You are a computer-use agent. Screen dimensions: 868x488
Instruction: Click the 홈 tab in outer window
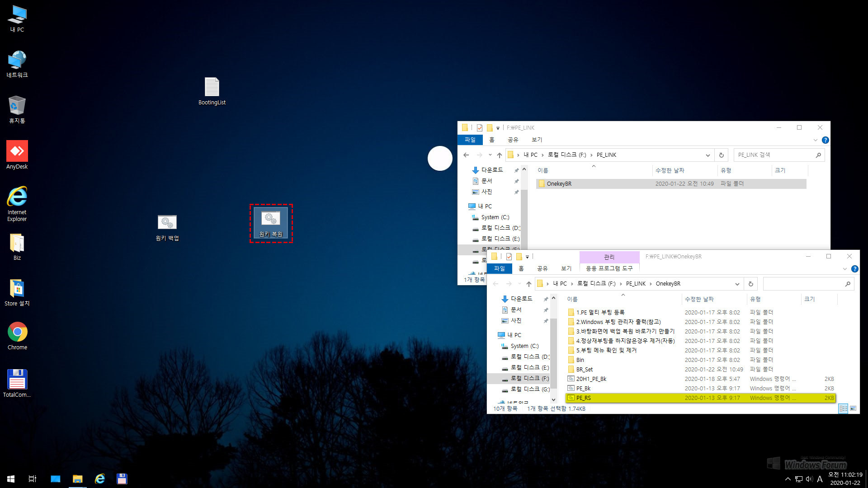pyautogui.click(x=492, y=140)
